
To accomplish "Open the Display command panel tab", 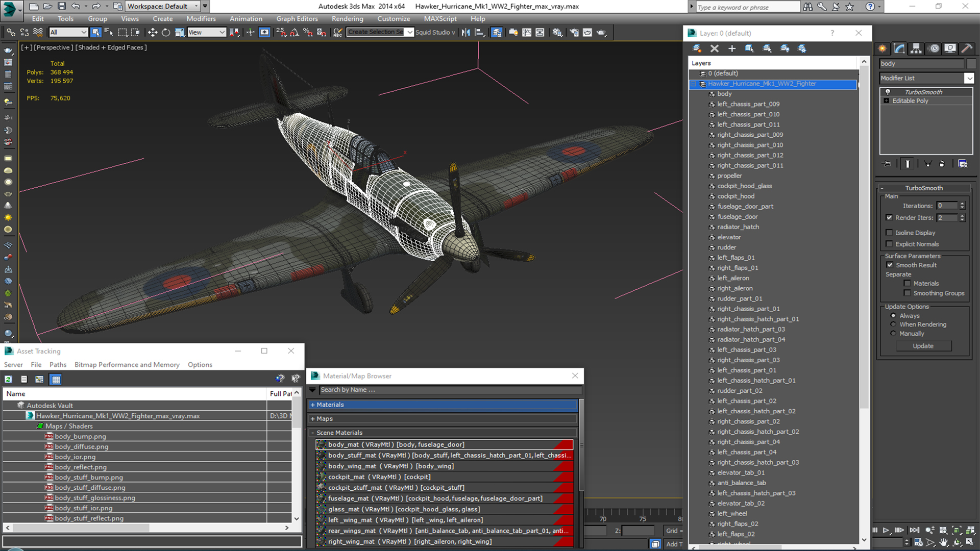I will tap(950, 48).
